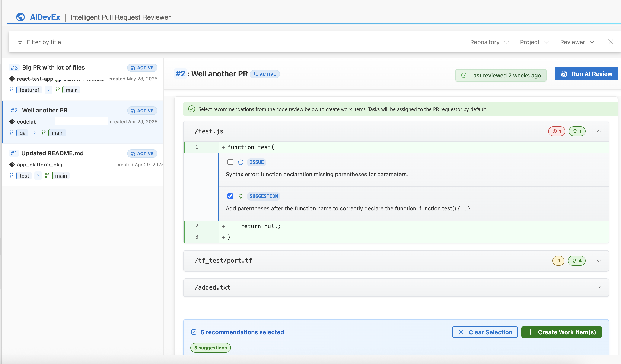Check the ISSUE recommendation checkbox

pos(230,162)
